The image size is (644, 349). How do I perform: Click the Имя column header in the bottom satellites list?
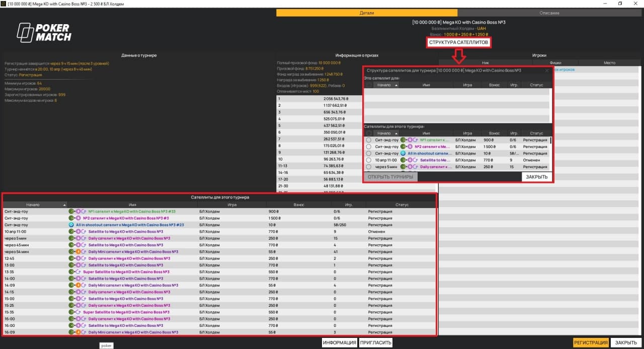tap(132, 205)
